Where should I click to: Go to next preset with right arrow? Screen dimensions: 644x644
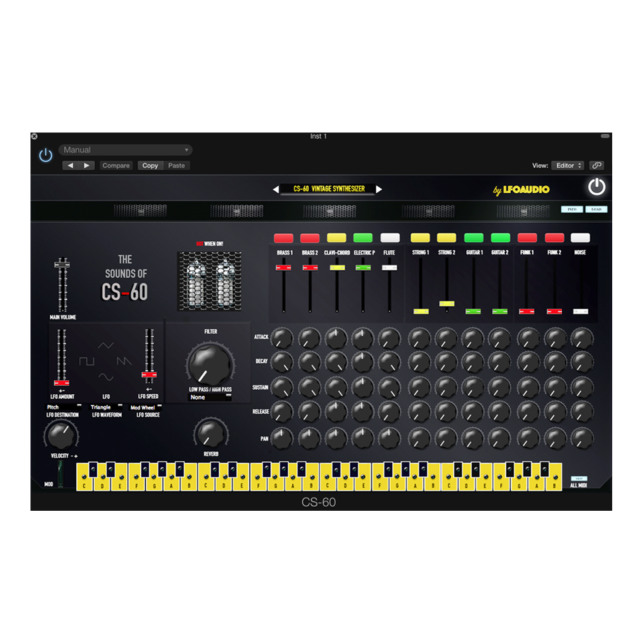coord(87,166)
